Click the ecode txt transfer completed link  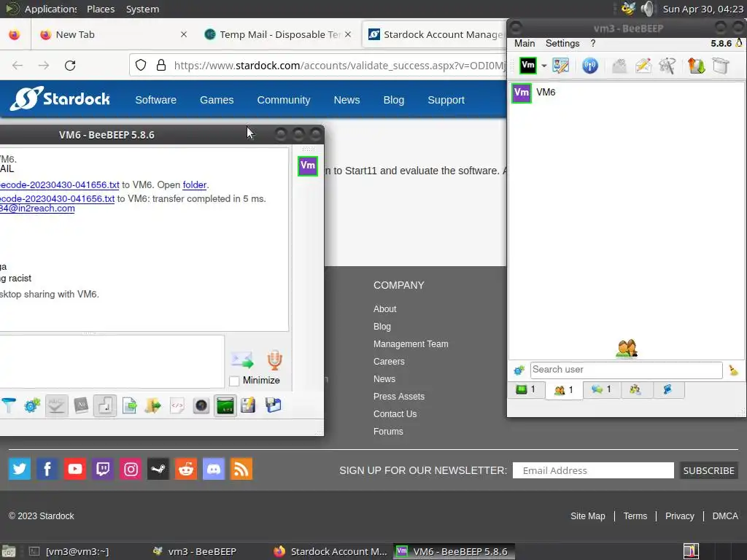pyautogui.click(x=57, y=198)
